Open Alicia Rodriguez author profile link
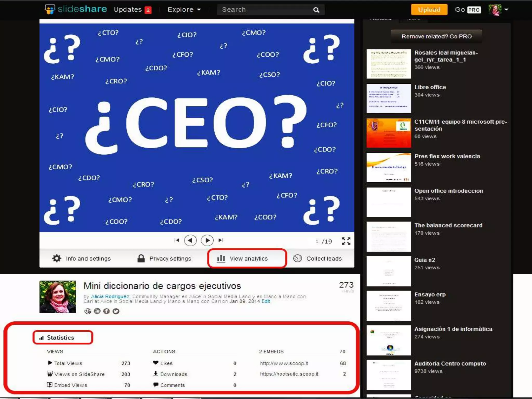This screenshot has width=532, height=399. 110,296
